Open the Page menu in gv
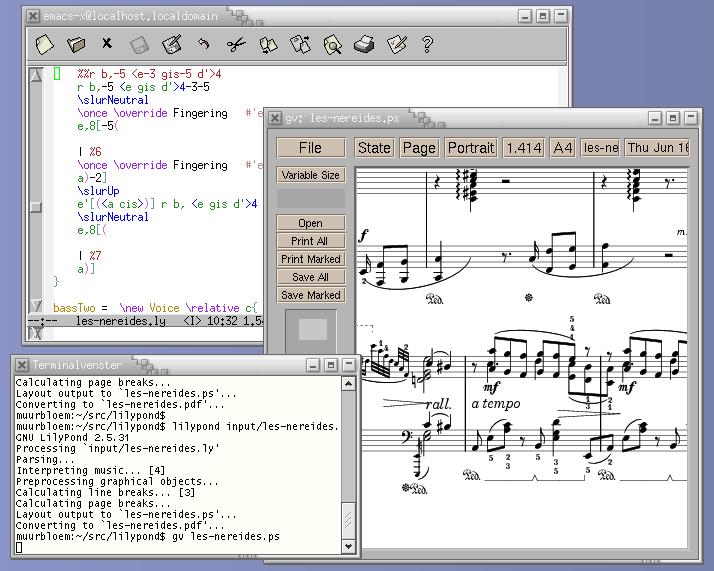 419,148
